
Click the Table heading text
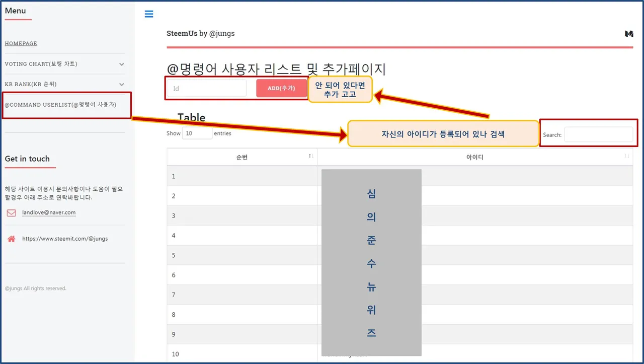point(191,118)
